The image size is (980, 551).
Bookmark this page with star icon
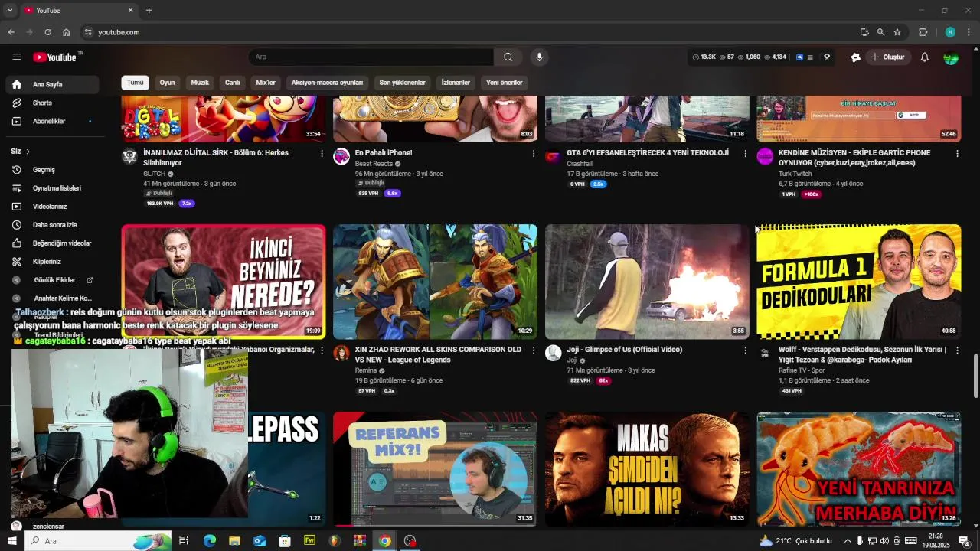(x=897, y=32)
